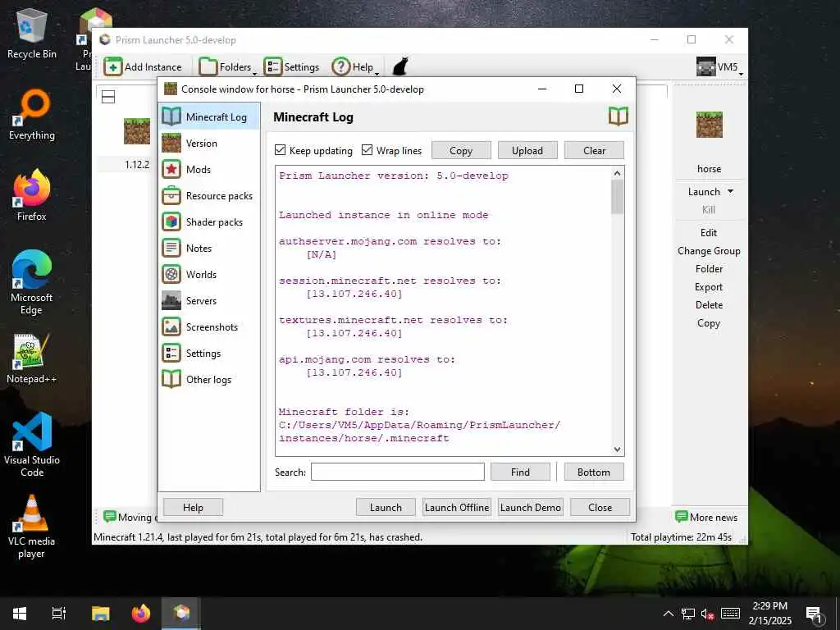Open Recycle Bin desktop icon
Screen dimensions: 840x630
click(32, 34)
